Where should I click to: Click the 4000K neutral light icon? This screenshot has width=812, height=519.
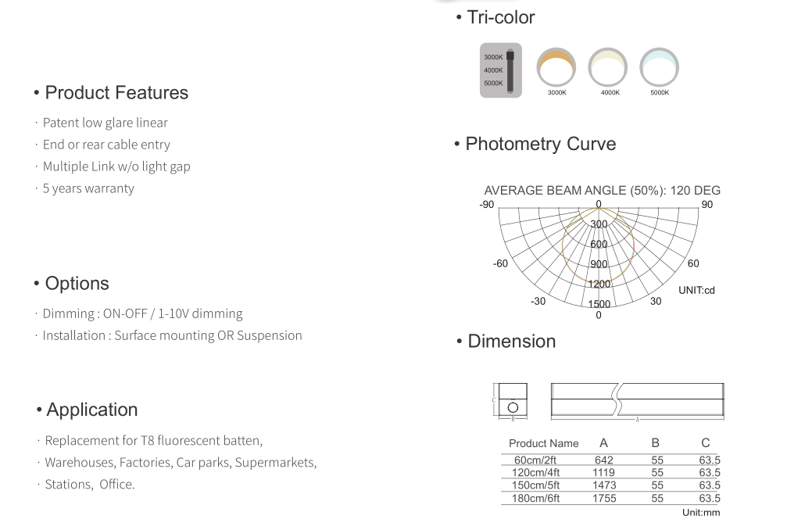pos(607,67)
